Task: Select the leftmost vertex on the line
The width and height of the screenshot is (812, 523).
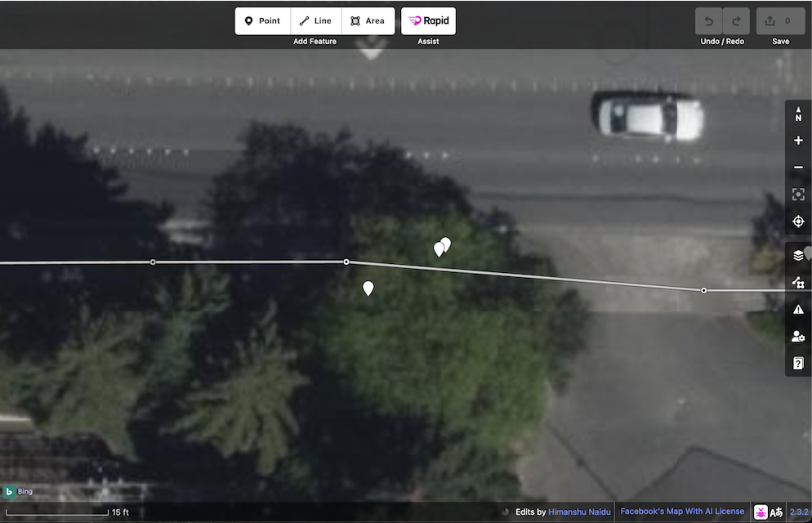Action: coord(153,262)
